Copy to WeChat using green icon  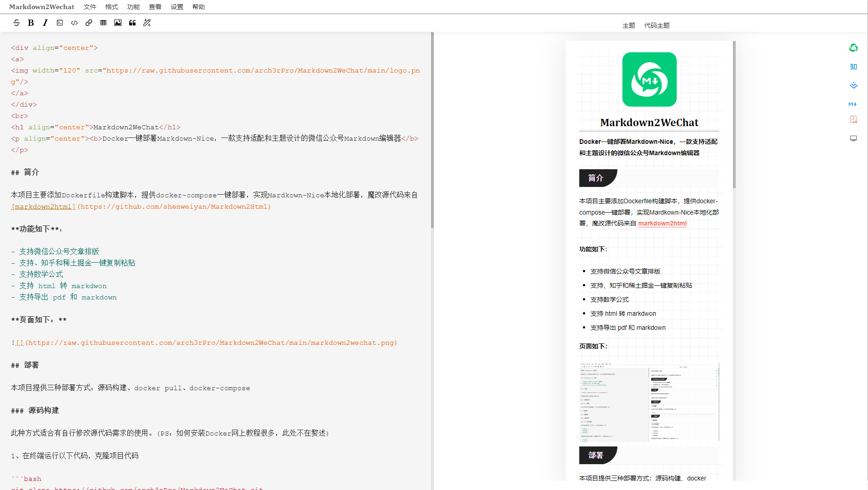point(853,48)
